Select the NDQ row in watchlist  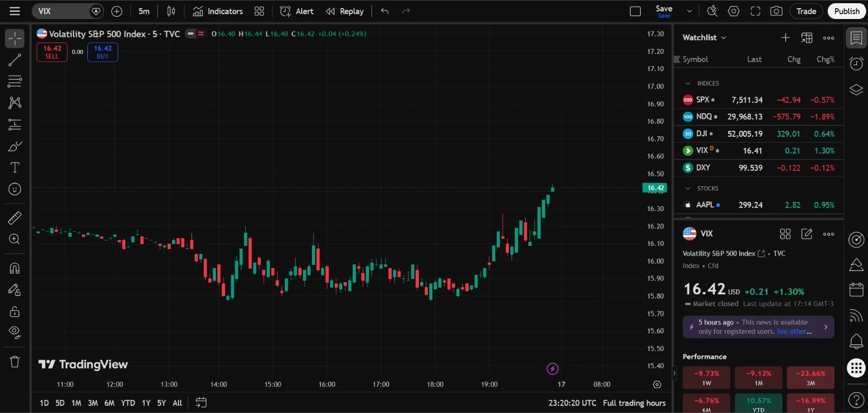(758, 117)
